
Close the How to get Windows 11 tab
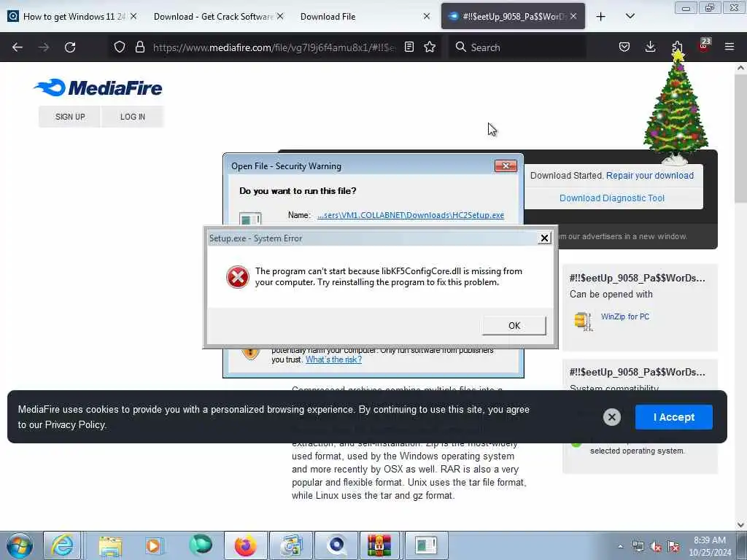click(133, 16)
